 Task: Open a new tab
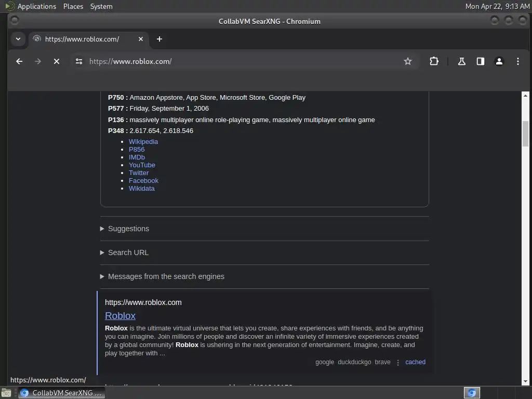coord(159,39)
